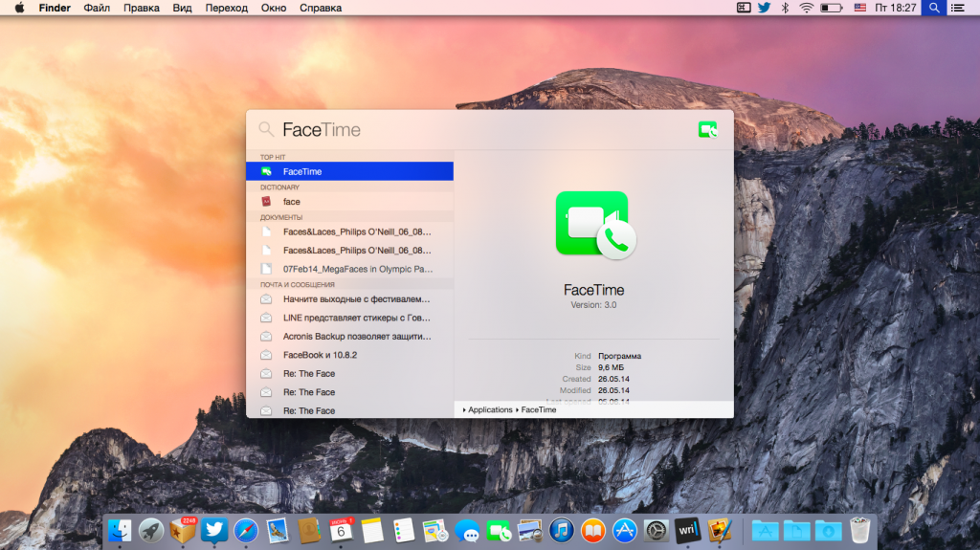
Task: Click the battery status icon
Action: click(832, 8)
